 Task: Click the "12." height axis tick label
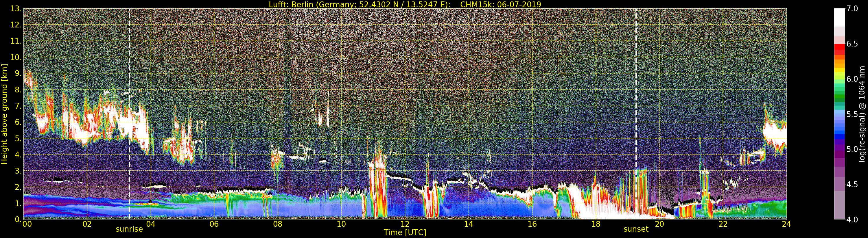16,25
